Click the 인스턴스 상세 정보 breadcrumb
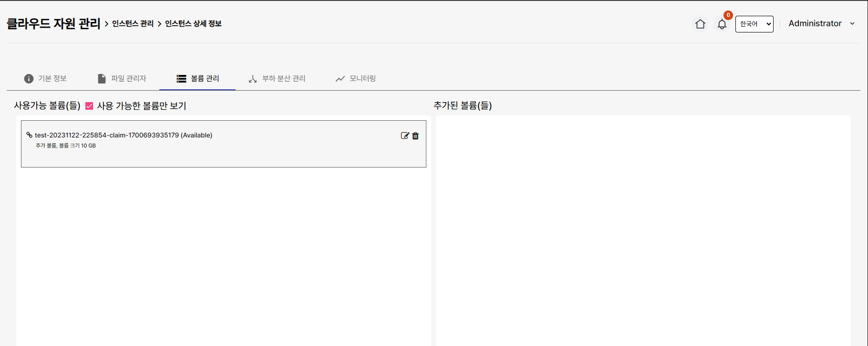This screenshot has width=868, height=346. [193, 24]
